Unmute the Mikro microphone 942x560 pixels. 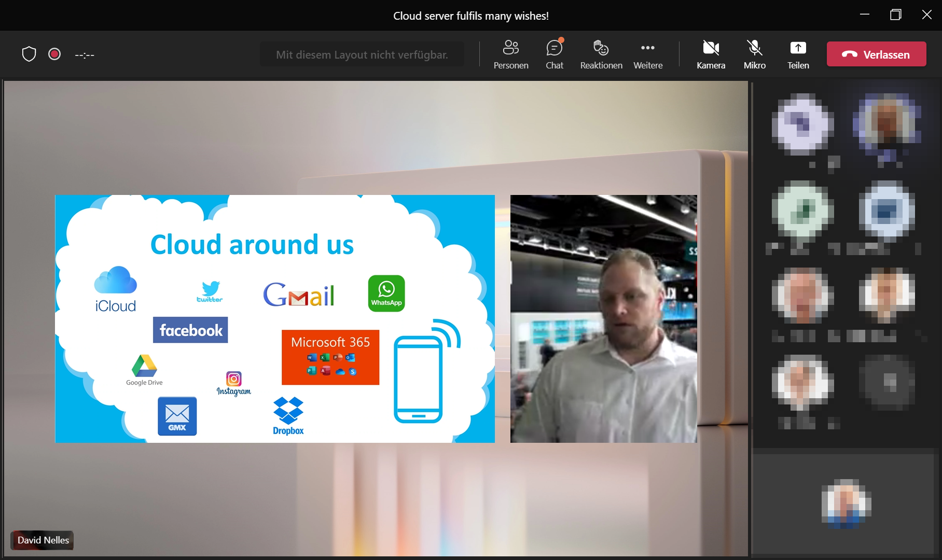point(754,54)
